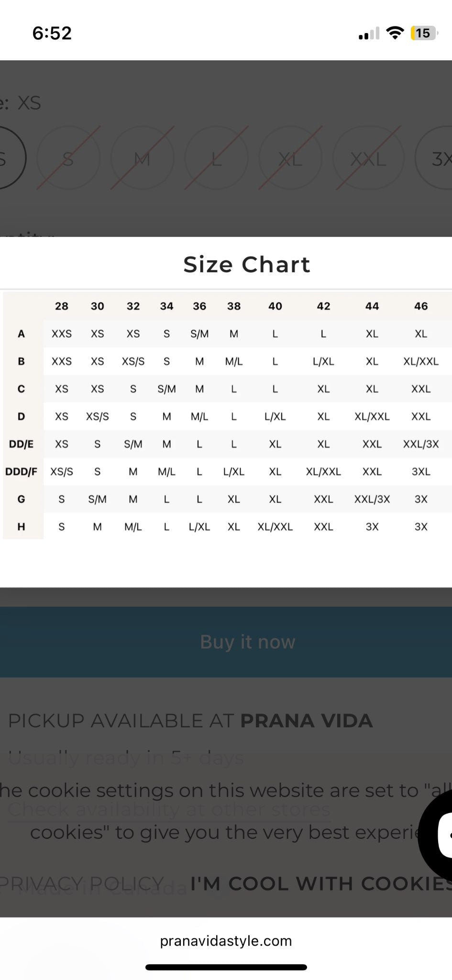452x980 pixels.
Task: Tap the 6:52 clock in status bar
Action: pos(52,33)
